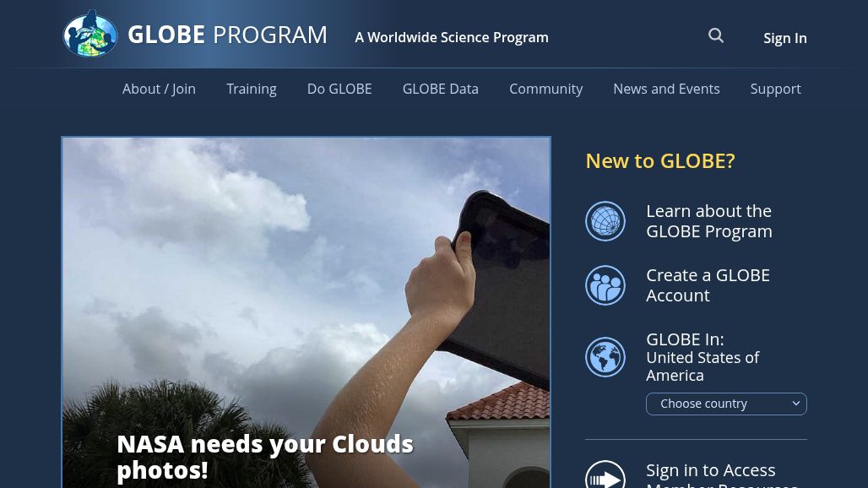Image resolution: width=868 pixels, height=488 pixels.
Task: Open the Community menu
Action: click(545, 89)
